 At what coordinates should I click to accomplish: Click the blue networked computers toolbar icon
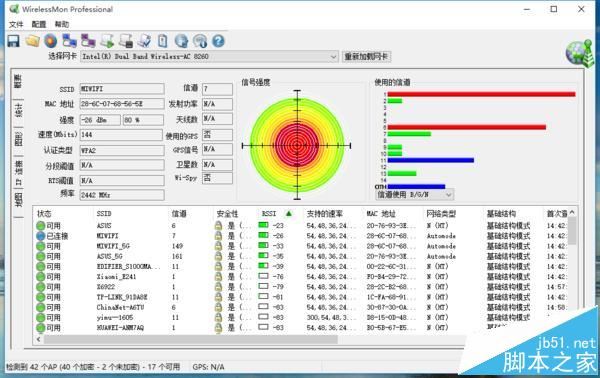pyautogui.click(x=70, y=41)
